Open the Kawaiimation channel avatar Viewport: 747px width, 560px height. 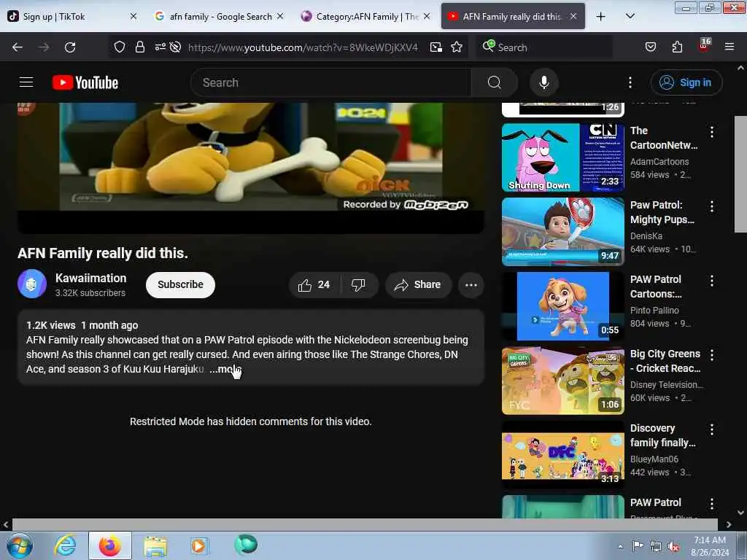32,284
